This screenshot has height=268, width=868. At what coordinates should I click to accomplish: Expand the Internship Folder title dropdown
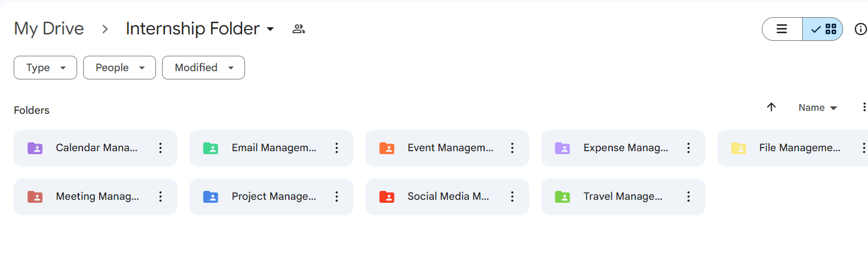click(271, 29)
